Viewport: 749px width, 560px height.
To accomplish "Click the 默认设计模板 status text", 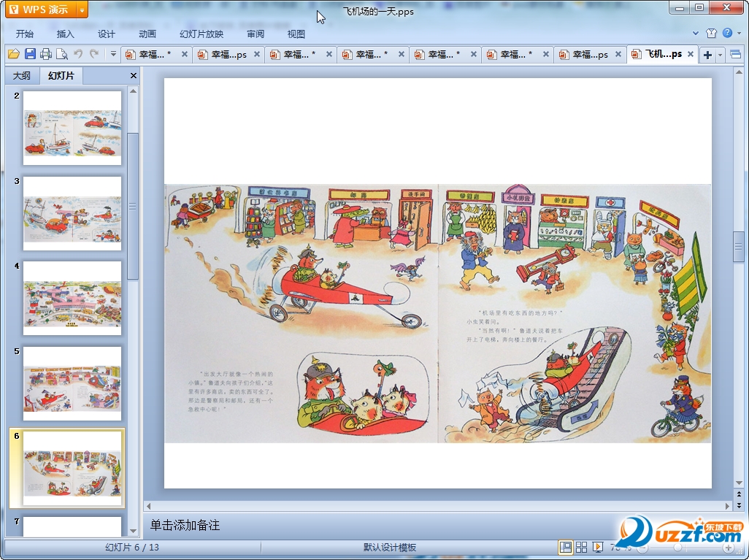I will [x=390, y=548].
